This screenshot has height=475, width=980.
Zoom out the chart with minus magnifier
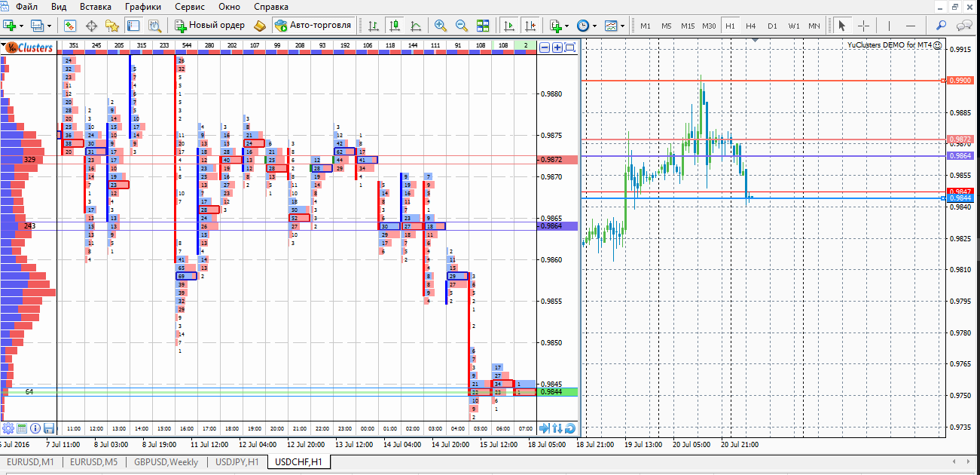pos(462,25)
